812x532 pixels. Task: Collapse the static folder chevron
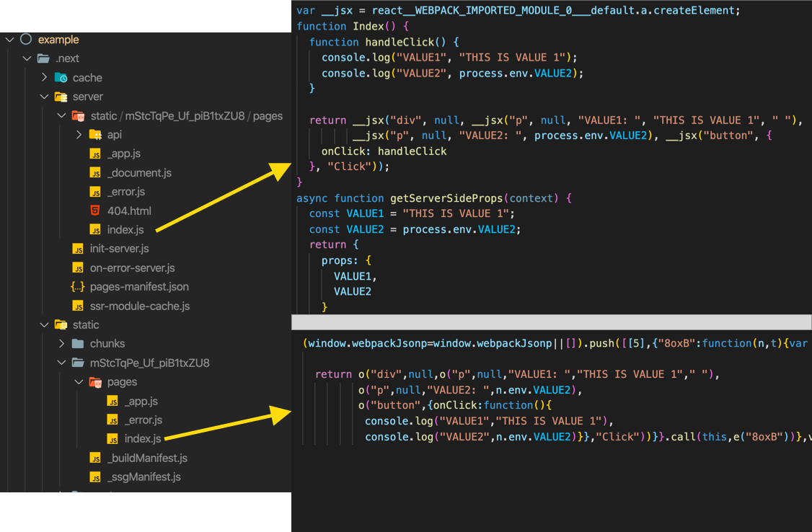tap(45, 325)
